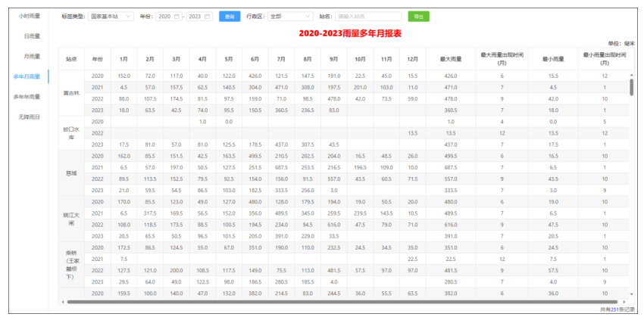Screen dimensions: 644x320
Task: Open the 标签类型 dropdown showing 国家基本站
Action: point(111,17)
